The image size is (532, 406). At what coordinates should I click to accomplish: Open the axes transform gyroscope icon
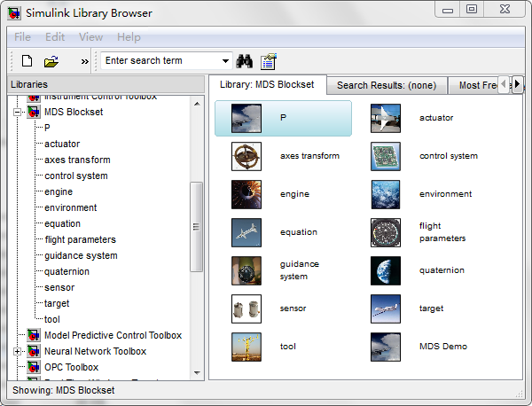246,156
